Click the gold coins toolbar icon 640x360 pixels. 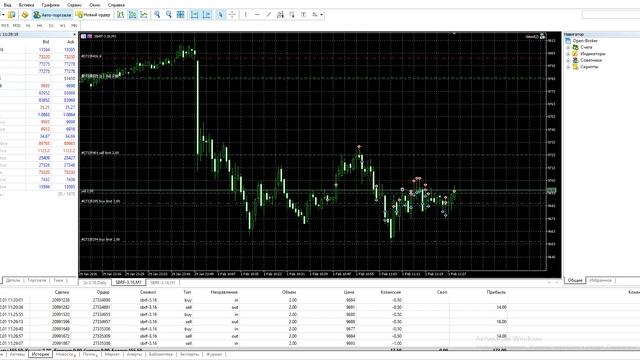pos(24,15)
